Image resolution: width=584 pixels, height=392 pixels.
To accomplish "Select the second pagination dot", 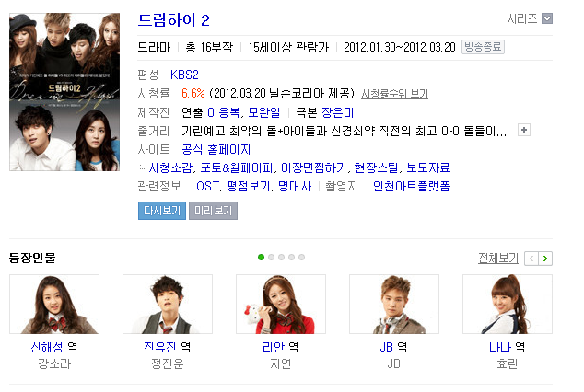I will [271, 258].
